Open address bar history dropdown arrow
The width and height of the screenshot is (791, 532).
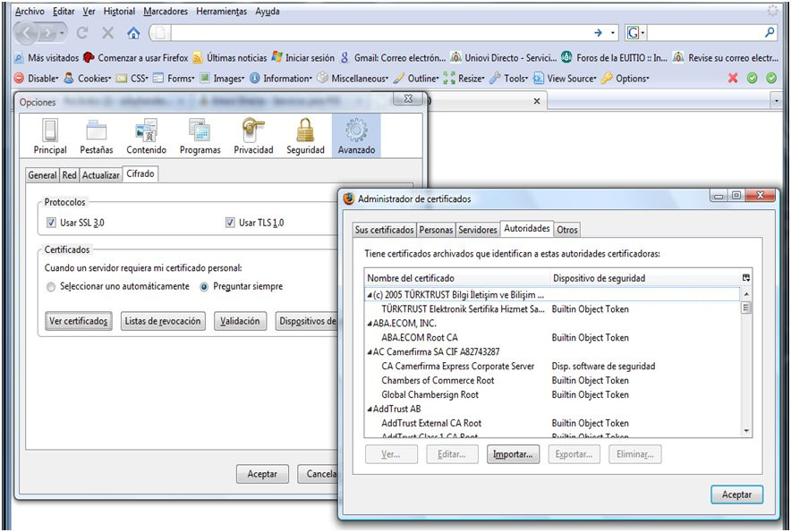click(613, 33)
